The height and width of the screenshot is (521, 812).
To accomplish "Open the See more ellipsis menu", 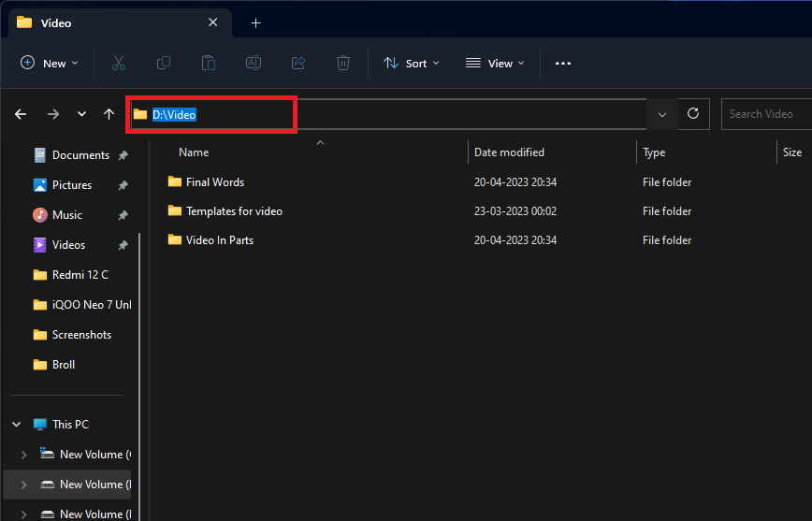I will [562, 63].
